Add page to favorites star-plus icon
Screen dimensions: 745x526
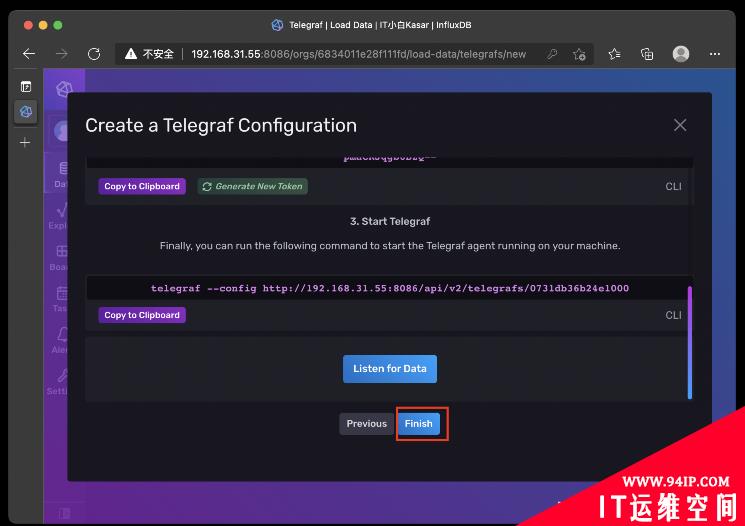(579, 55)
